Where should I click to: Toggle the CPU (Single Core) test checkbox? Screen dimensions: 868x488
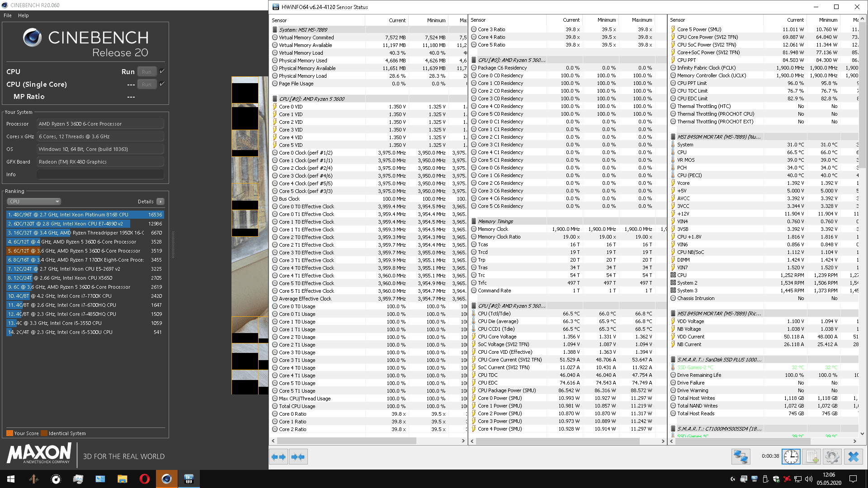(162, 84)
